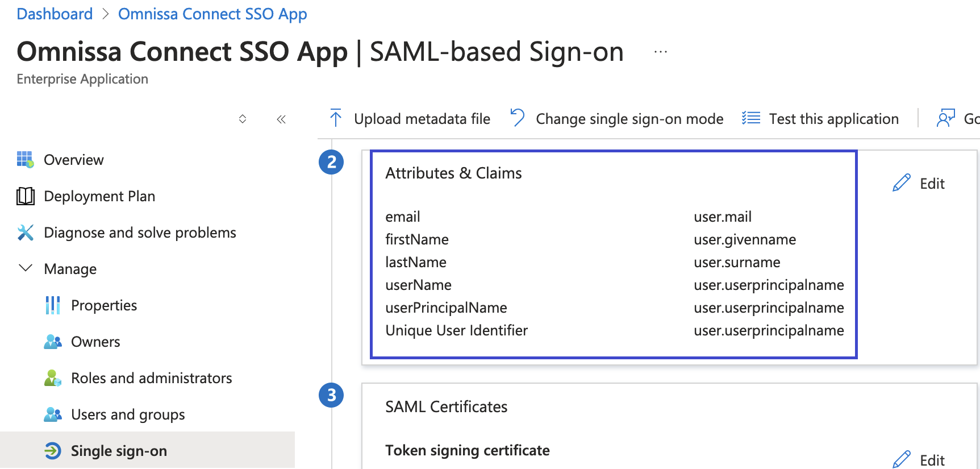Click the Deployment Plan book icon

click(x=25, y=196)
